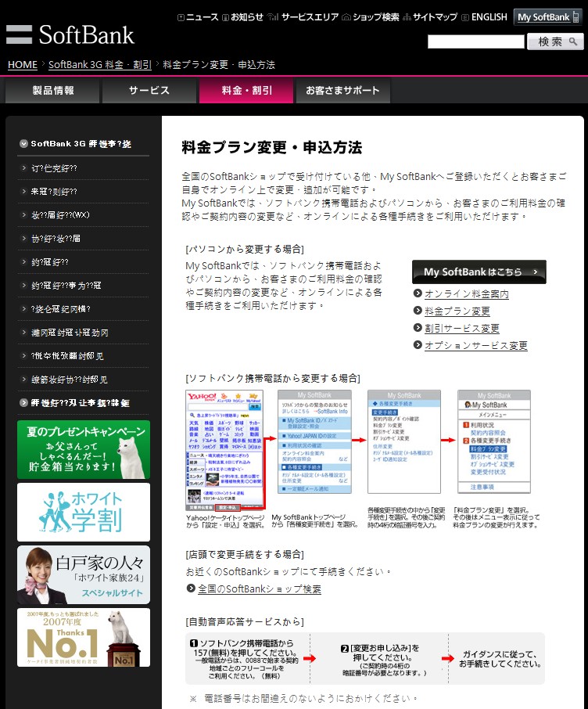Click arrow icon beside オプションサービス変更

pos(418,345)
